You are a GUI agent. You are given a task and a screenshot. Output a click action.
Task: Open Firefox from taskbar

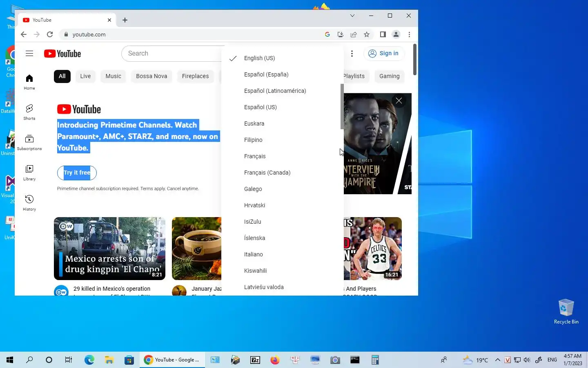tap(275, 360)
